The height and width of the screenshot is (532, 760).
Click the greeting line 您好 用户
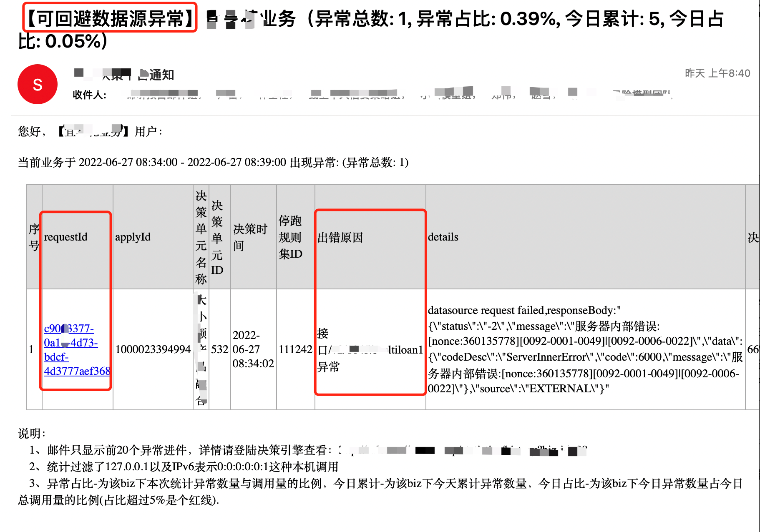tap(90, 131)
